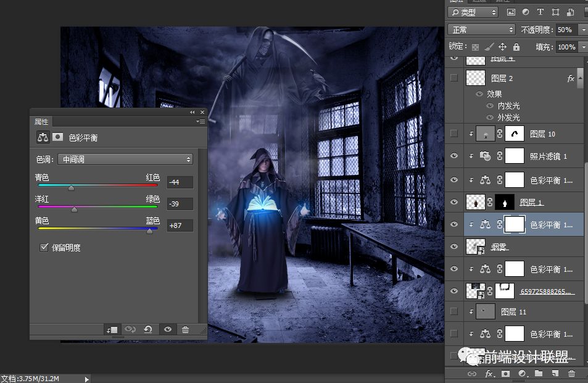The height and width of the screenshot is (383, 588).
Task: Filter layers by shape layer icon
Action: click(555, 12)
